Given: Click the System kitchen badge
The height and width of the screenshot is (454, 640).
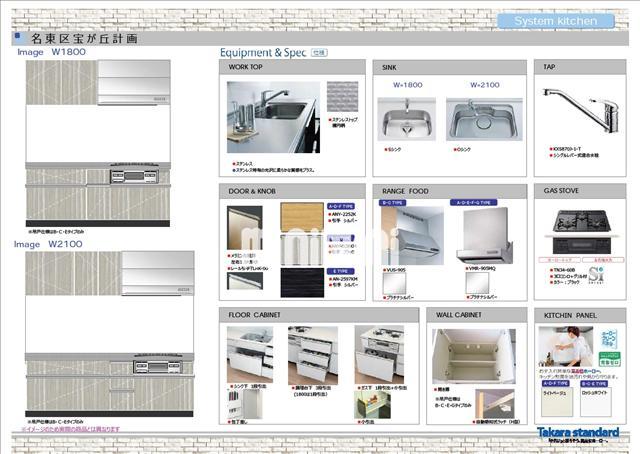Looking at the screenshot, I should coord(556,21).
